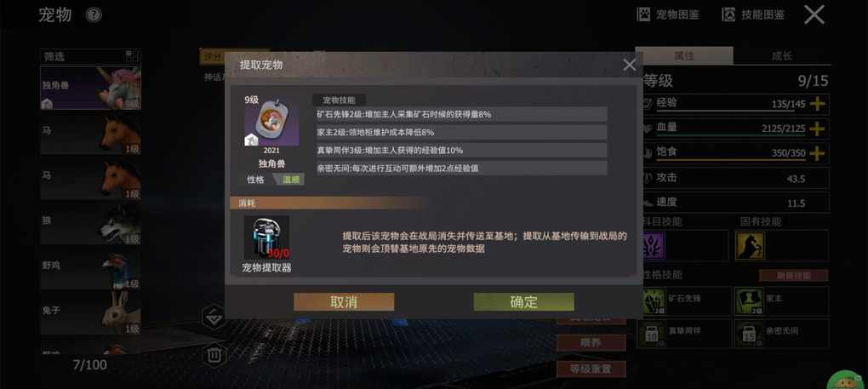The height and width of the screenshot is (389, 868).
Task: Click the plus icon beside 经验 experience
Action: pos(817,104)
